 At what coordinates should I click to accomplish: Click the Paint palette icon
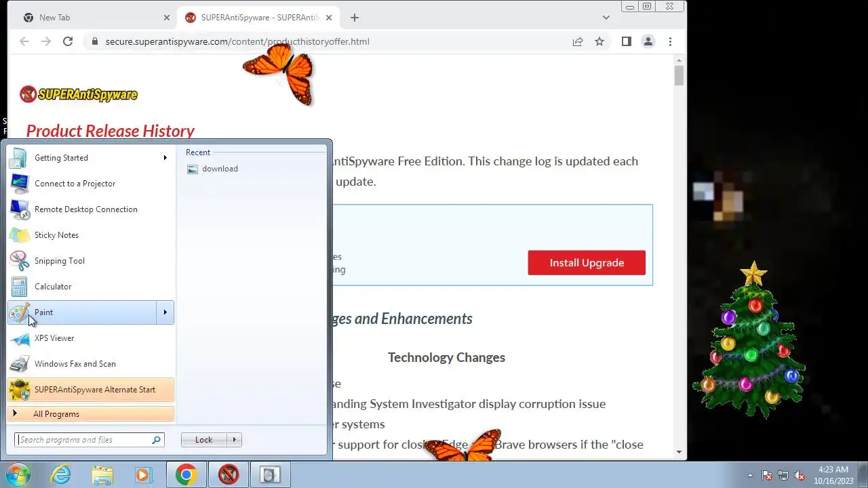click(x=20, y=312)
